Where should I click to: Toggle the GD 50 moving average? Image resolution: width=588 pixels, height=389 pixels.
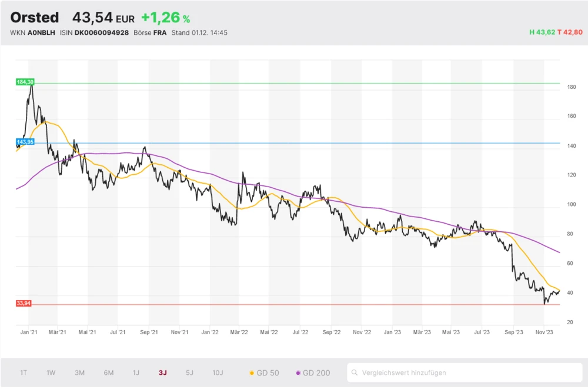266,373
